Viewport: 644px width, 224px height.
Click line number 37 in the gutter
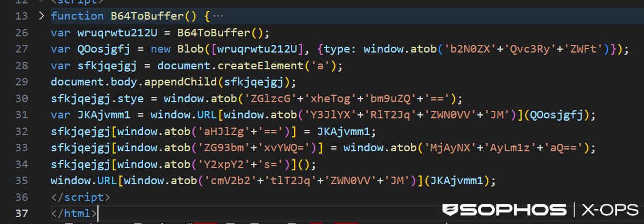click(21, 214)
